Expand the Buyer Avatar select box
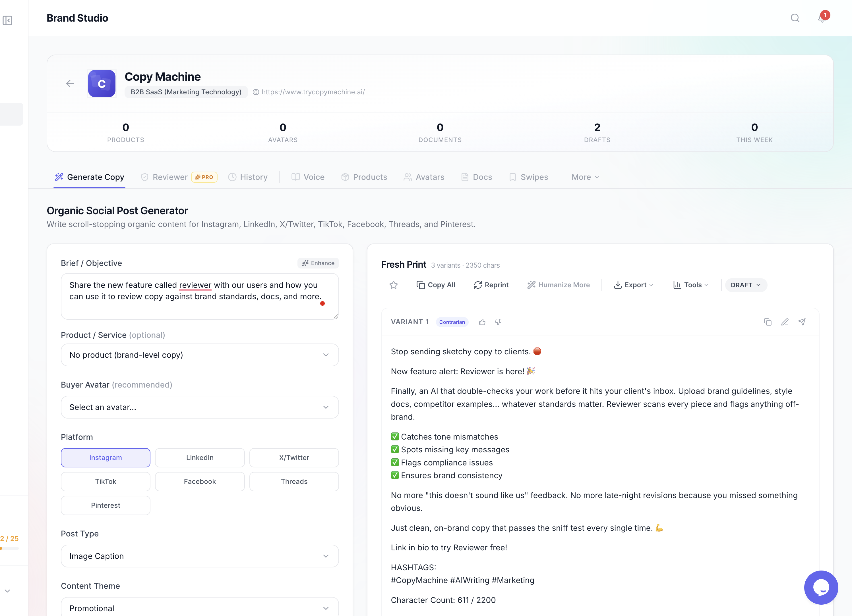Screen dimensions: 852x616 199,407
